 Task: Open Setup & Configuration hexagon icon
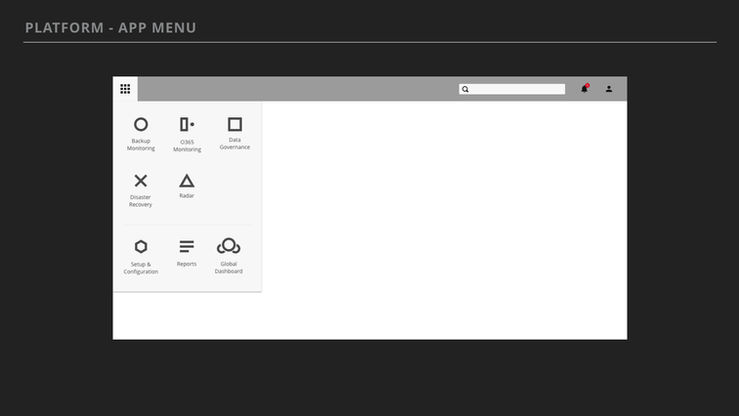click(141, 246)
